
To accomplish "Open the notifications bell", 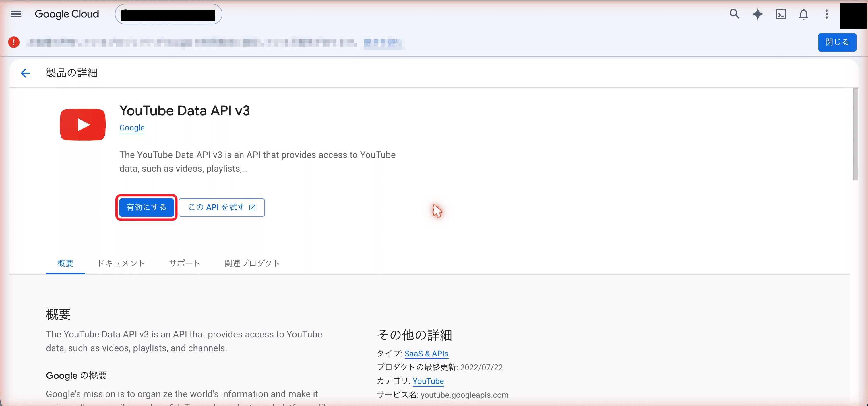I will click(804, 14).
